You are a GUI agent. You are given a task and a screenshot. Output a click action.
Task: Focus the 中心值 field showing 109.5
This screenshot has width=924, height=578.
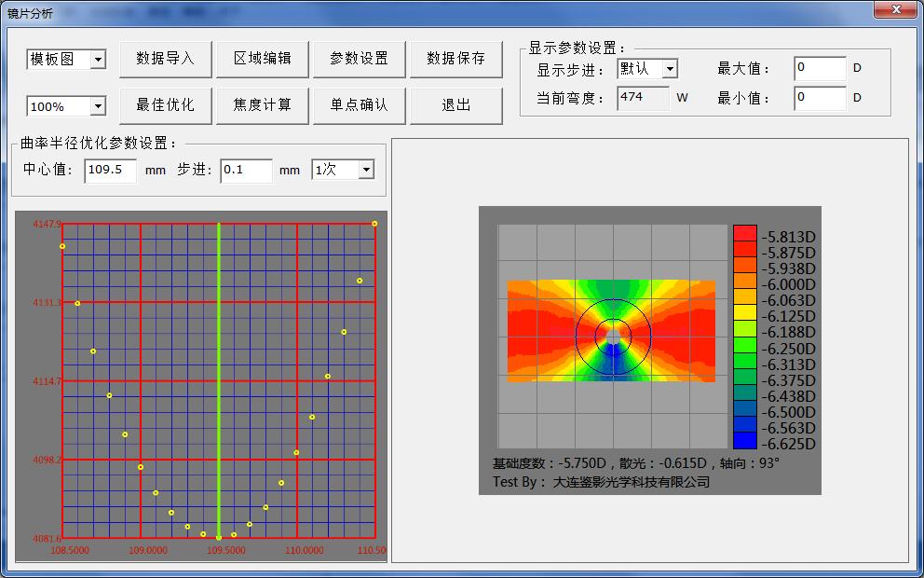[x=110, y=171]
